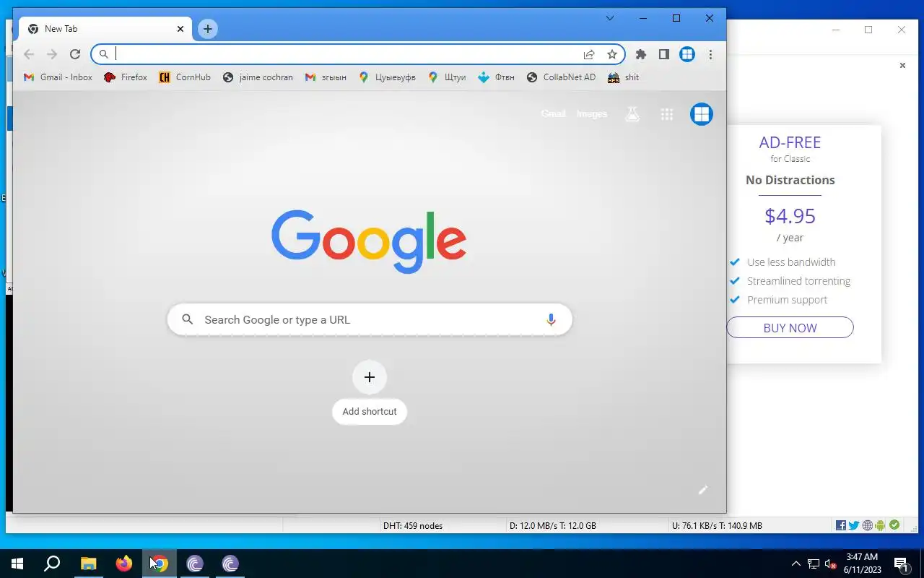This screenshot has height=578, width=924.
Task: Click the download speed status entry
Action: 553,526
